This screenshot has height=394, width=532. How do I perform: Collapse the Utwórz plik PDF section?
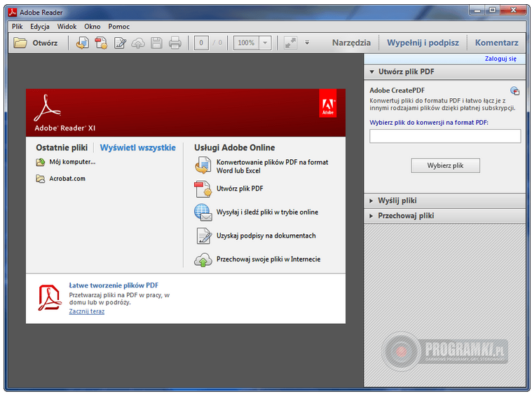(372, 72)
